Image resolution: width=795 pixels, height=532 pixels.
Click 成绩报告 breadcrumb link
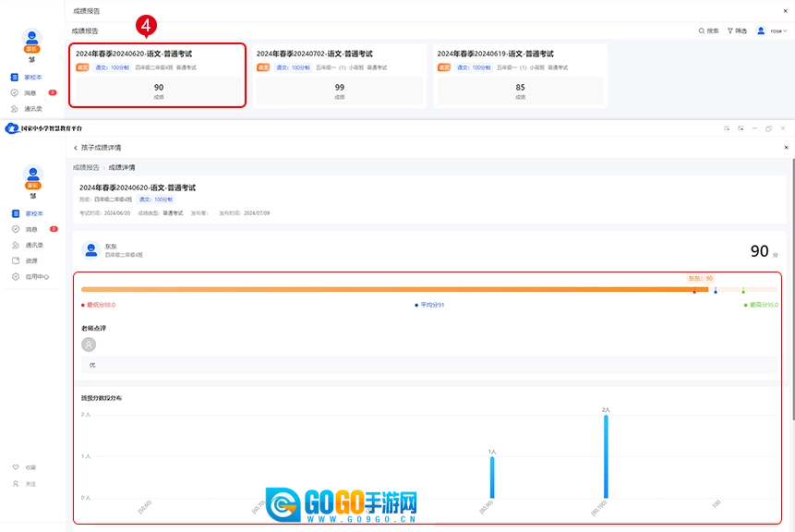click(86, 167)
